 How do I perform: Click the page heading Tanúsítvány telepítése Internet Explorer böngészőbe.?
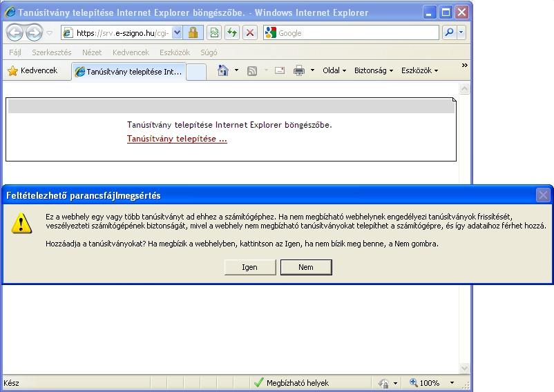229,124
